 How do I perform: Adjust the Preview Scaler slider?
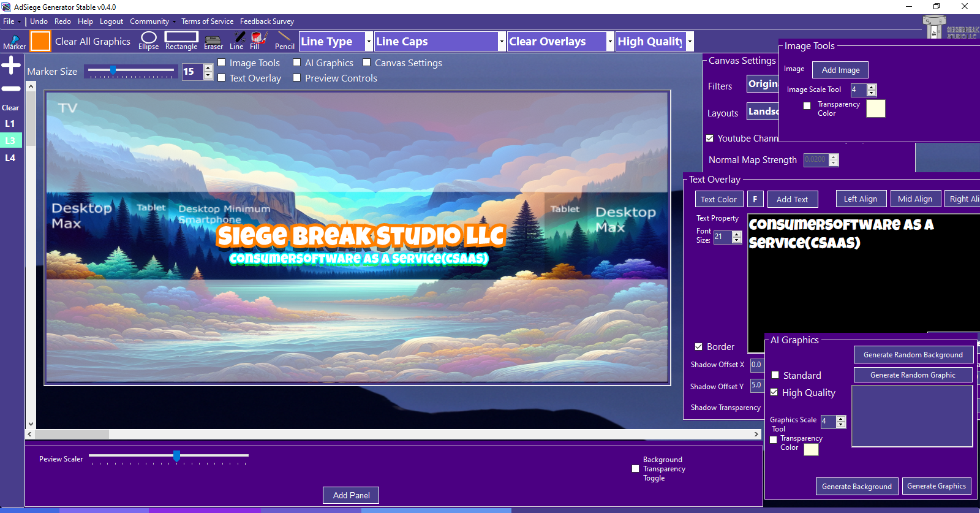click(x=168, y=458)
